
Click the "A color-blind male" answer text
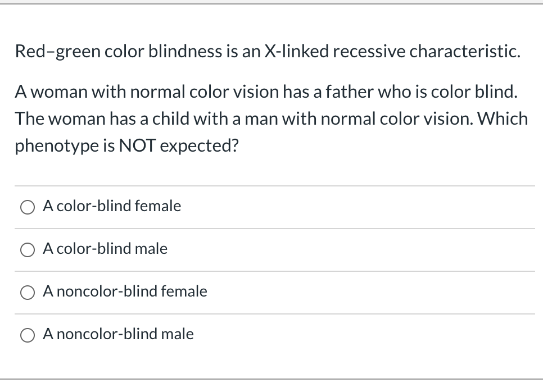[105, 249]
